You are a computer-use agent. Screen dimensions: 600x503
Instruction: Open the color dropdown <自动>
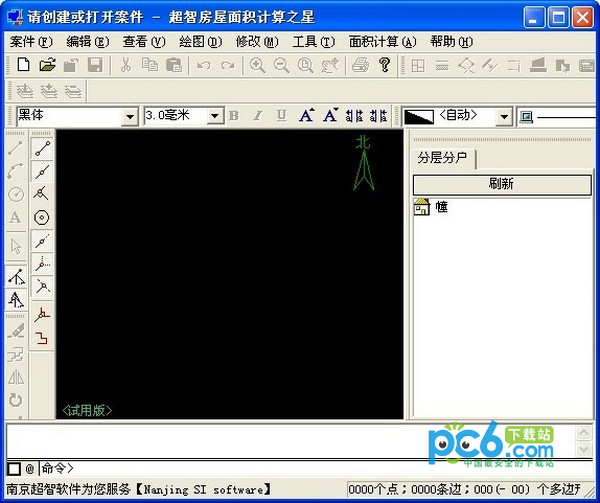click(504, 116)
